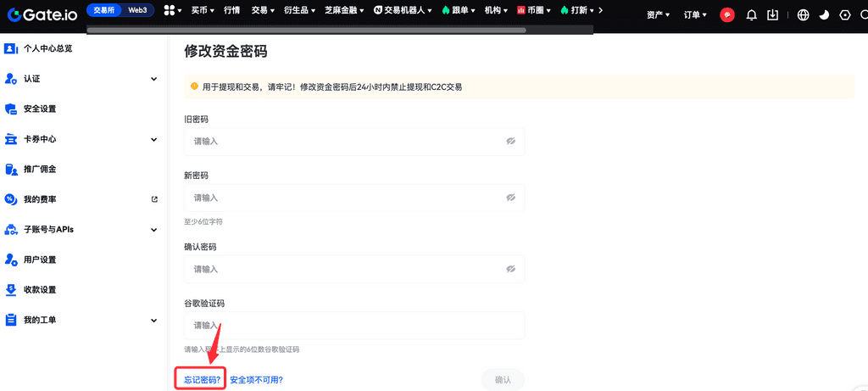Click the 安全项不可用? link
Viewport: 868px width, 391px height.
coord(256,380)
